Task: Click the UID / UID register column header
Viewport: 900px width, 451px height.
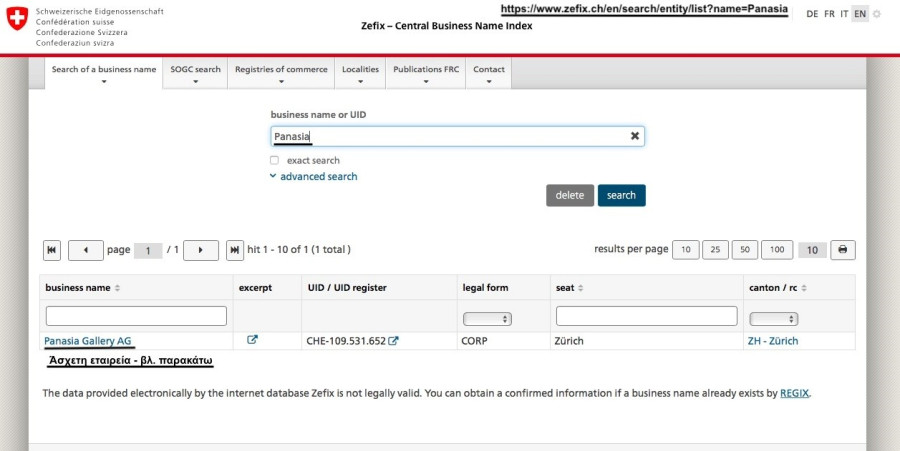Action: pyautogui.click(x=347, y=288)
